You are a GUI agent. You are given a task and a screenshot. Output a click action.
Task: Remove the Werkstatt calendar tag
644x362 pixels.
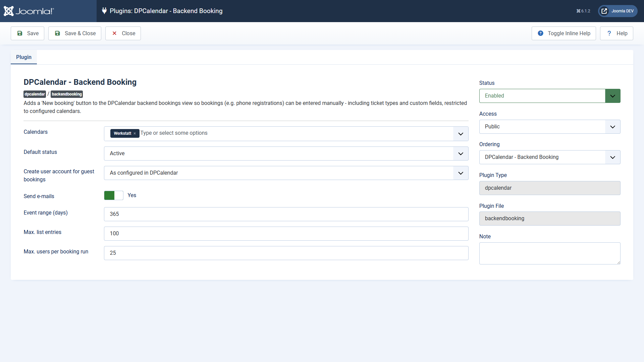[135, 133]
